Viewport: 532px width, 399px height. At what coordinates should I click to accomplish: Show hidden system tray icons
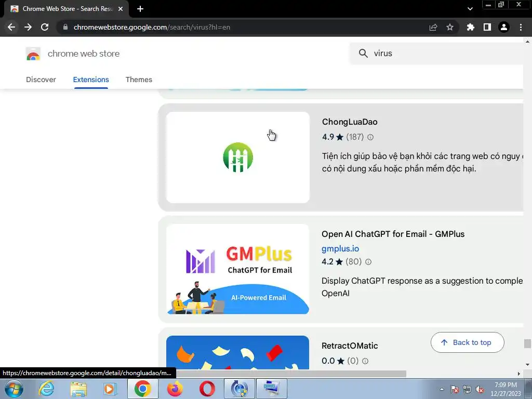442,389
